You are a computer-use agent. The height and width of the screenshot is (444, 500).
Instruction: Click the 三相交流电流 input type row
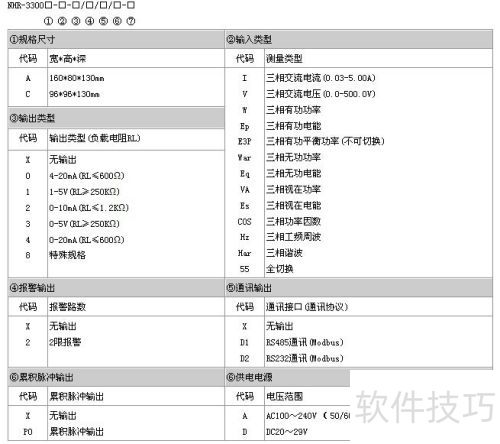click(x=359, y=78)
